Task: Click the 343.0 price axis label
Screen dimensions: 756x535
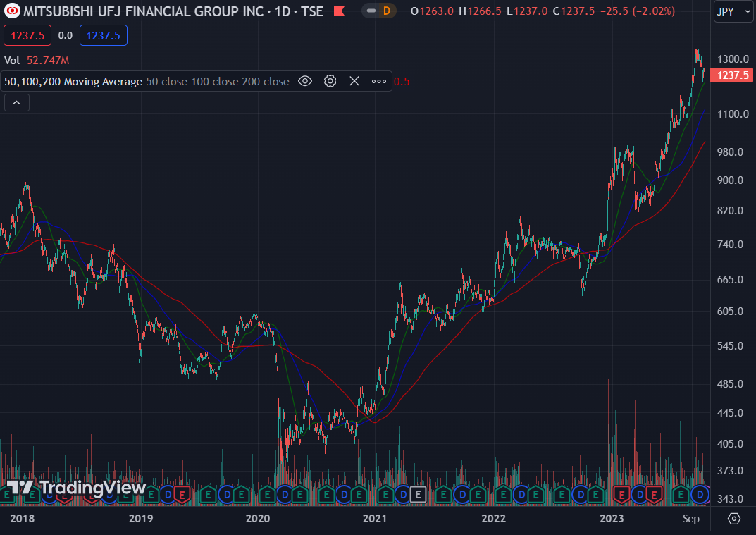Action: pyautogui.click(x=730, y=499)
